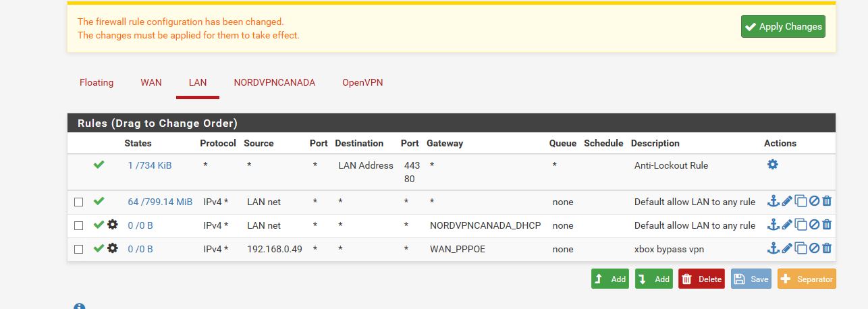Open the info icon below the rules table
Image resolution: width=868 pixels, height=309 pixels.
[x=79, y=307]
